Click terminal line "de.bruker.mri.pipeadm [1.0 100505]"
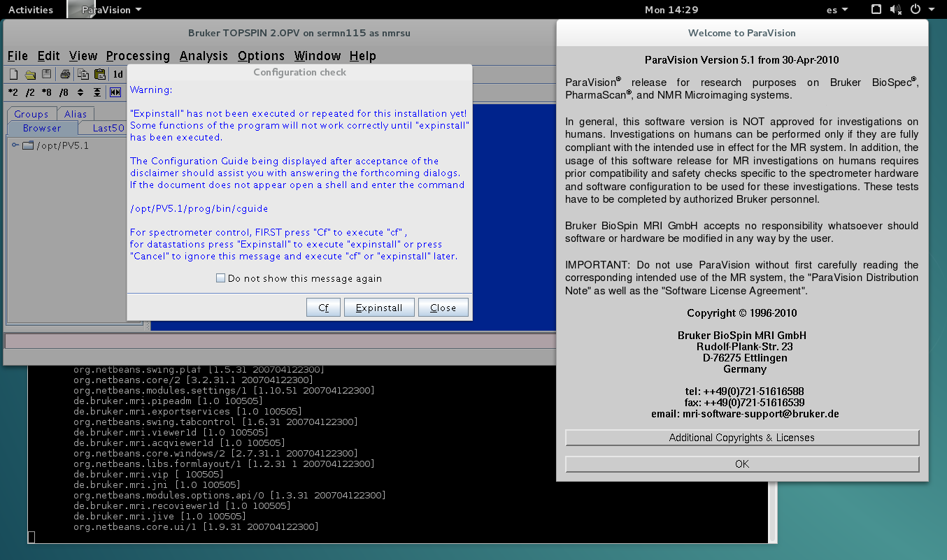The image size is (947, 560). pyautogui.click(x=168, y=401)
